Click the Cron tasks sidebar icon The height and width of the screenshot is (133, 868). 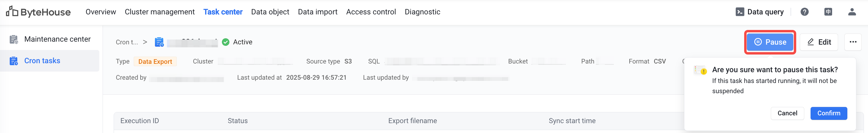point(14,61)
